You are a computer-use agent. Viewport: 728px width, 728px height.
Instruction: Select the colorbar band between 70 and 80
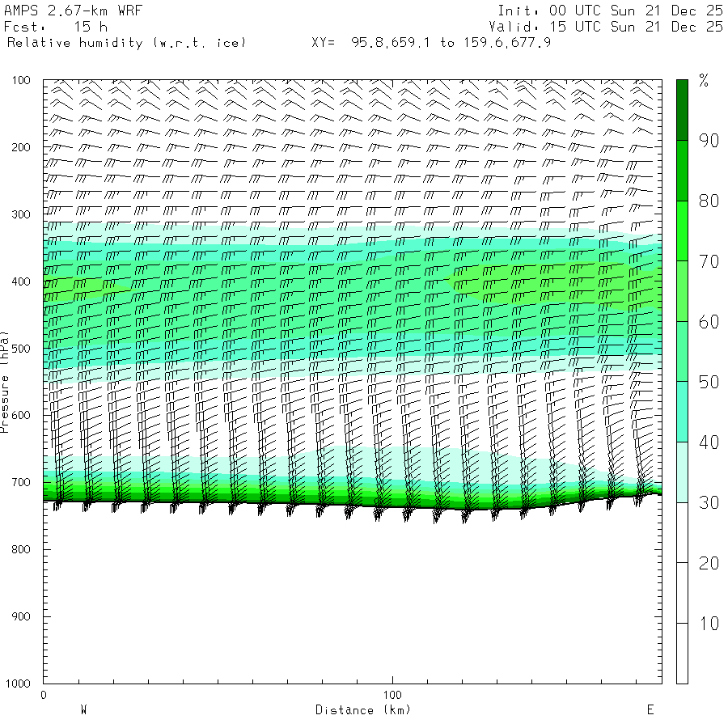coord(682,231)
